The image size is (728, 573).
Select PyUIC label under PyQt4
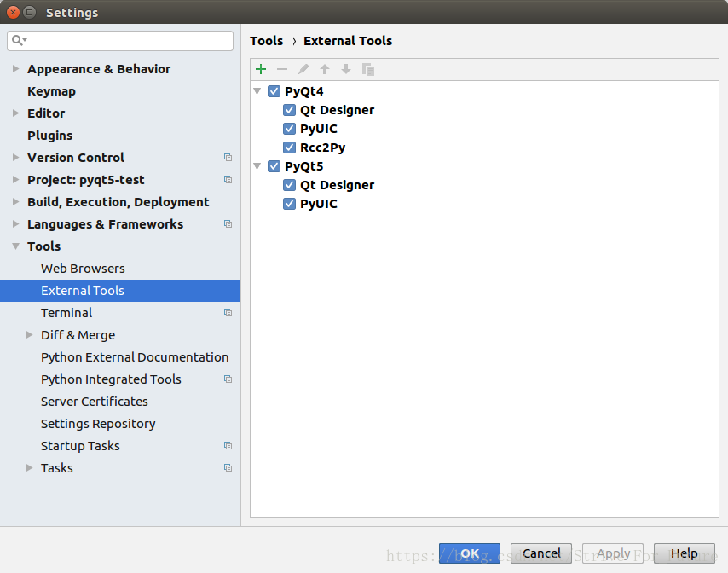[x=319, y=129]
